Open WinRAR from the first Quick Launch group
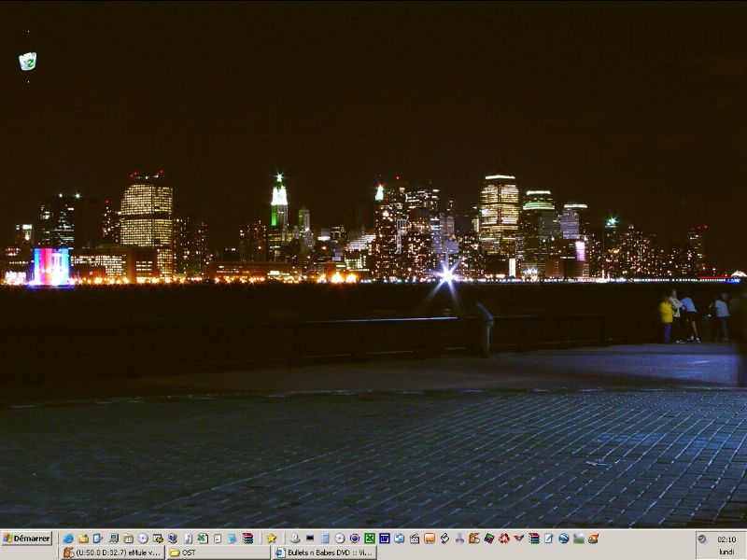This screenshot has width=747, height=560. (x=247, y=539)
